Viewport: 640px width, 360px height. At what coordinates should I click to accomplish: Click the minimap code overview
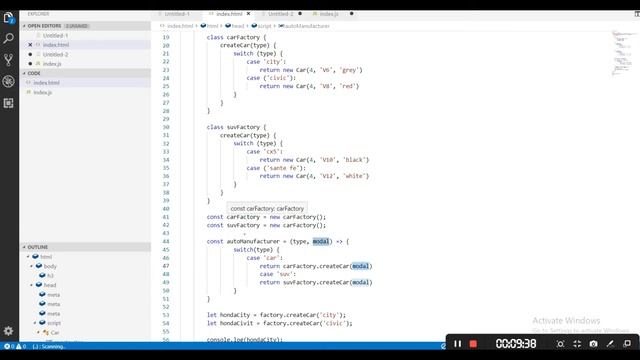click(623, 53)
